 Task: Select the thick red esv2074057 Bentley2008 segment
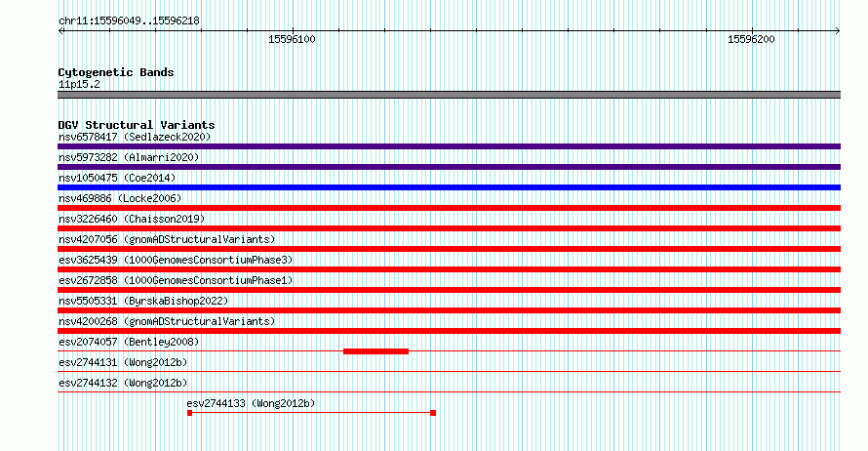tap(375, 351)
